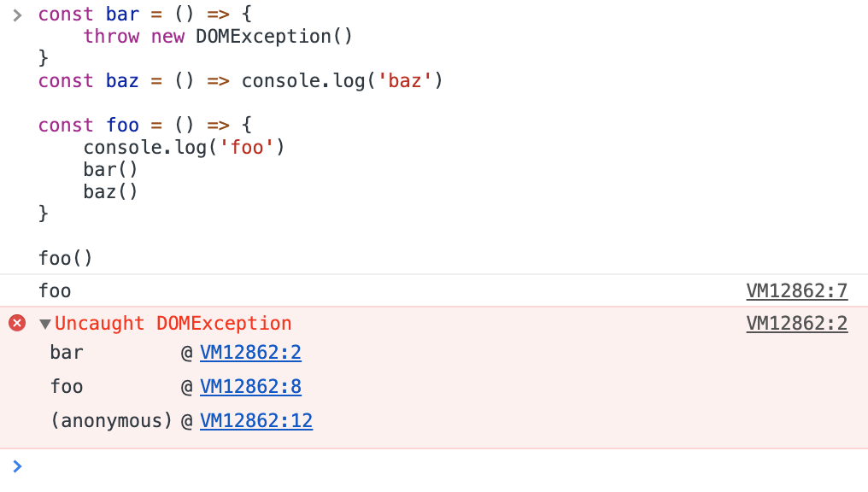Click the const foo declaration line
The height and width of the screenshot is (492, 868).
click(x=145, y=126)
